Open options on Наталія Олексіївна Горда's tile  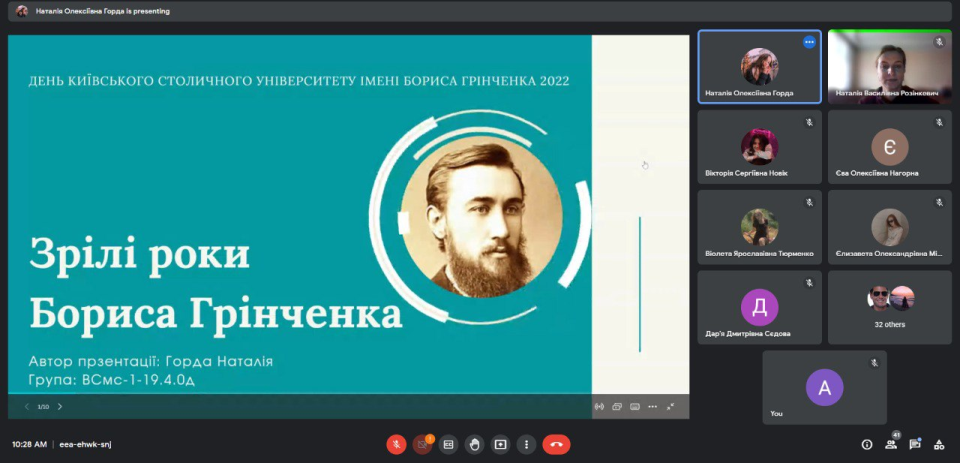point(809,42)
